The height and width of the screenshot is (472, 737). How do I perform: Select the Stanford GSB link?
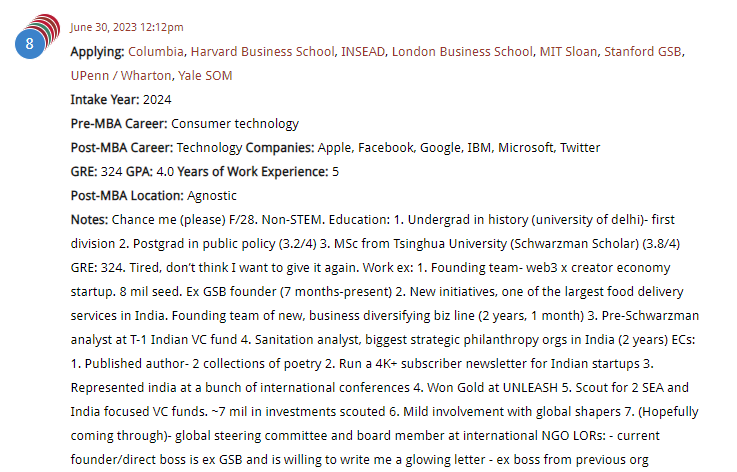(643, 52)
